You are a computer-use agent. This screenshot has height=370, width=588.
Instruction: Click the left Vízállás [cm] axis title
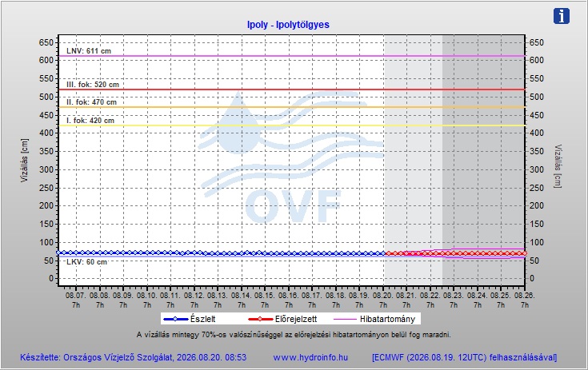click(x=24, y=161)
